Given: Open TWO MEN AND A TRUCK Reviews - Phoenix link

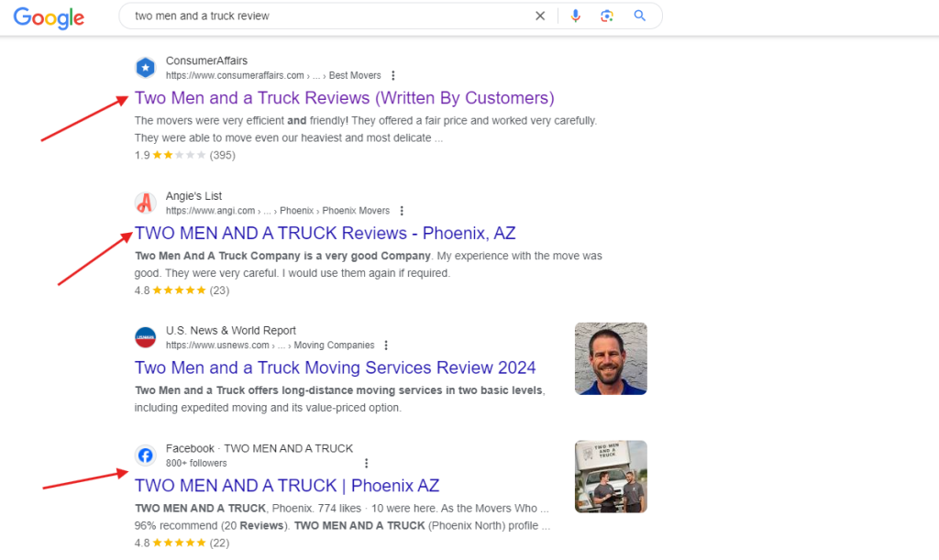Looking at the screenshot, I should pyautogui.click(x=325, y=233).
